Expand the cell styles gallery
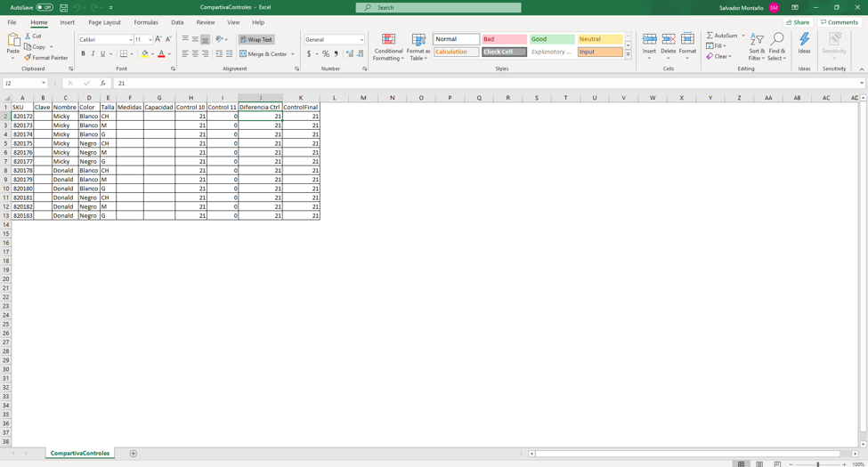Image resolution: width=868 pixels, height=467 pixels. (x=628, y=55)
